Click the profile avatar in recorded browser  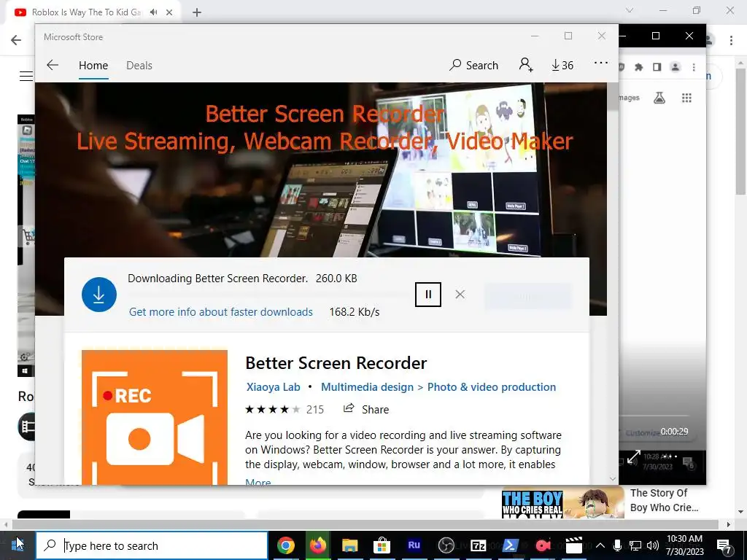[675, 67]
